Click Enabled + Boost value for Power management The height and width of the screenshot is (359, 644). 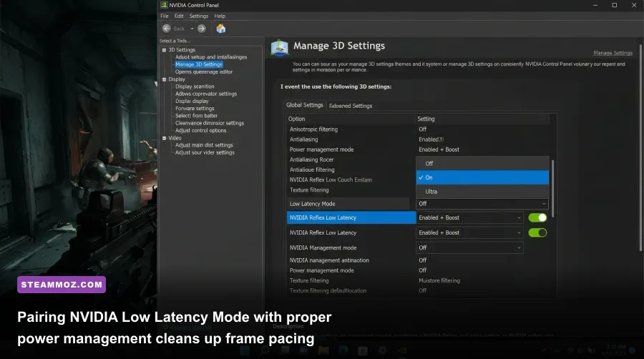[439, 149]
